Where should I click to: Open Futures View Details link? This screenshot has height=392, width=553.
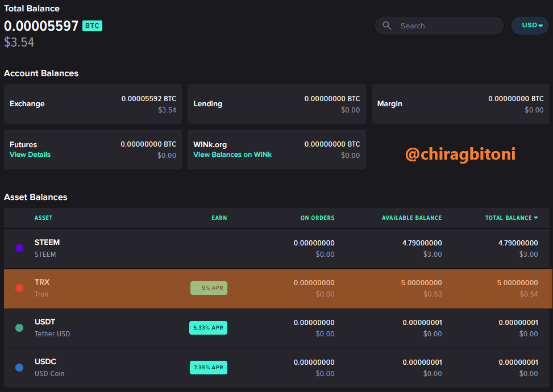click(x=30, y=155)
